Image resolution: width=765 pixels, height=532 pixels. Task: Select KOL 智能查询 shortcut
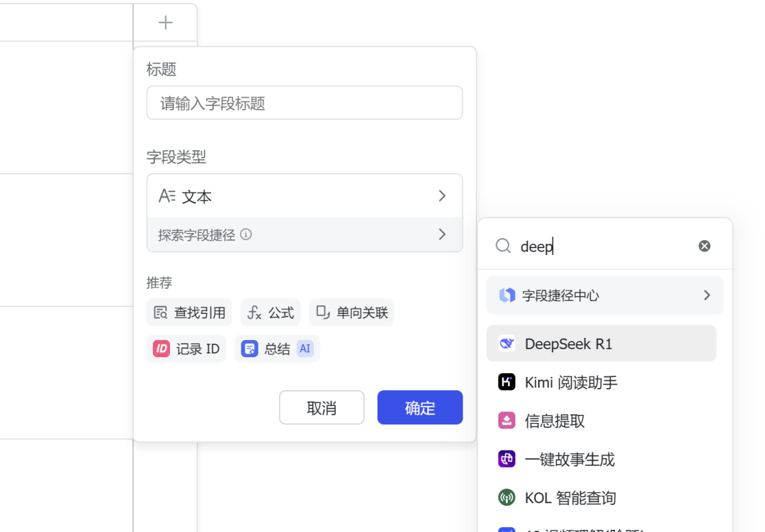(x=601, y=498)
